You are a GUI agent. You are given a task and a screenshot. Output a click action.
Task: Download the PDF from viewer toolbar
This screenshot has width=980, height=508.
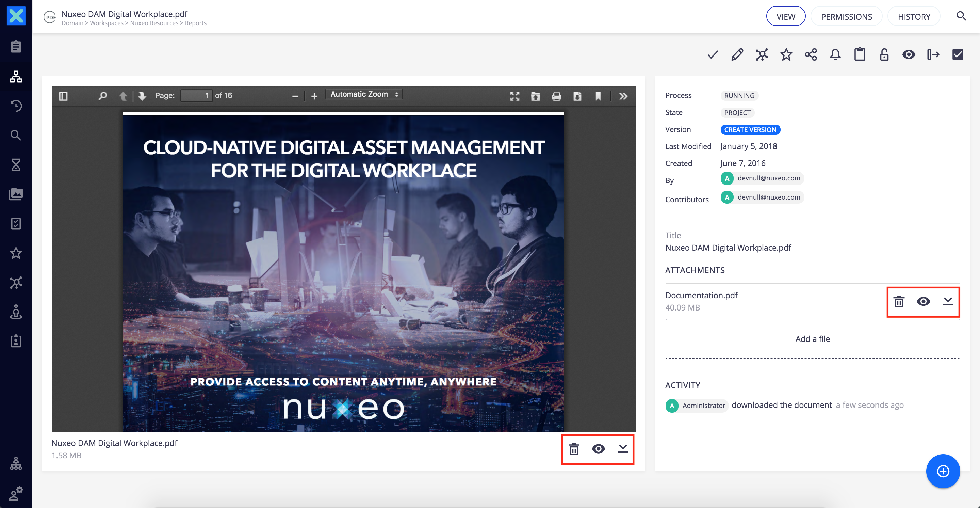(577, 96)
